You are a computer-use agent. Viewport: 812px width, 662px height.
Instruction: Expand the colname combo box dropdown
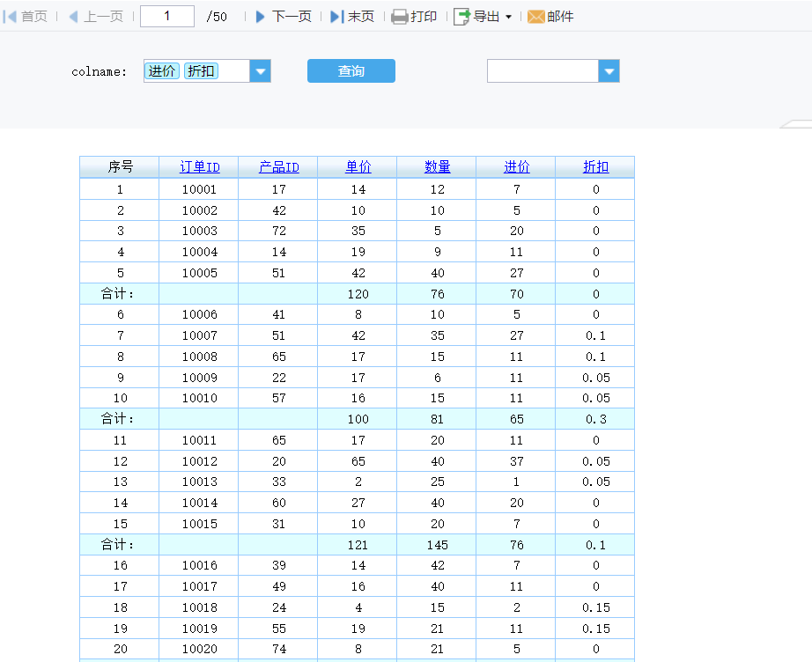pyautogui.click(x=260, y=71)
